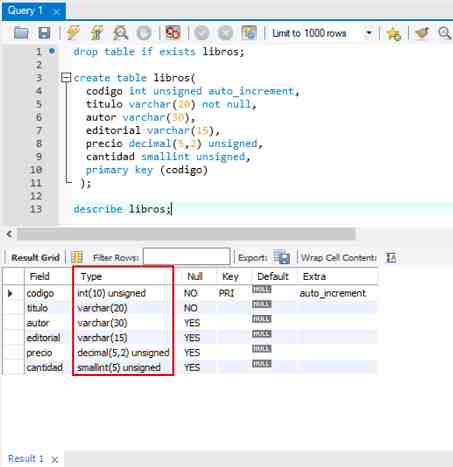Select the 'varchar(30)' type cell
This screenshot has width=453, height=467.
pyautogui.click(x=102, y=323)
